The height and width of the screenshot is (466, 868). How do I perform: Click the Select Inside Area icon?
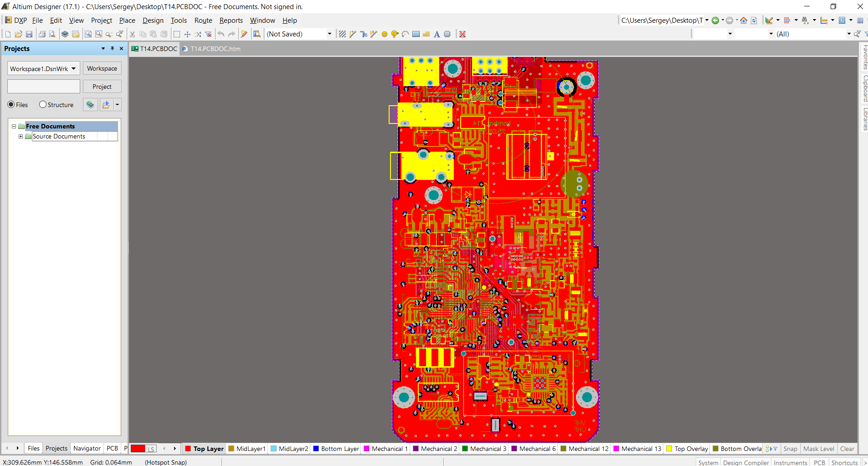point(177,34)
